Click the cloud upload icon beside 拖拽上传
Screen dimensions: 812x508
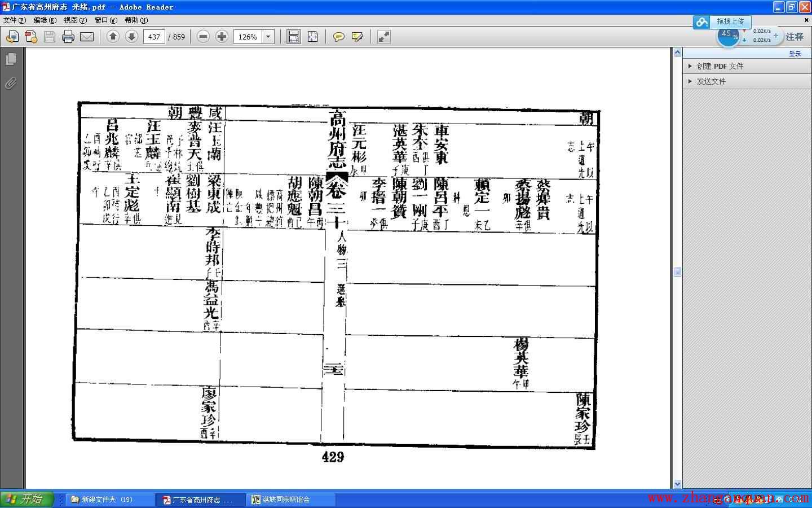click(x=702, y=22)
